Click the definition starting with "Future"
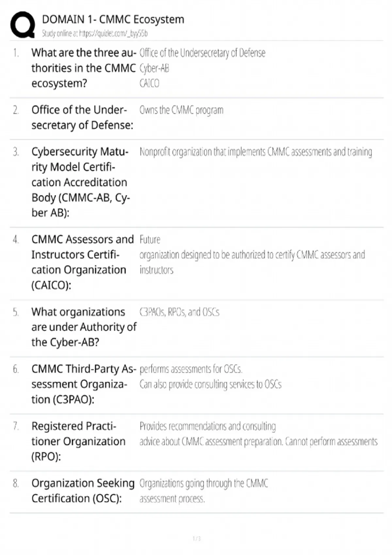 (x=252, y=255)
